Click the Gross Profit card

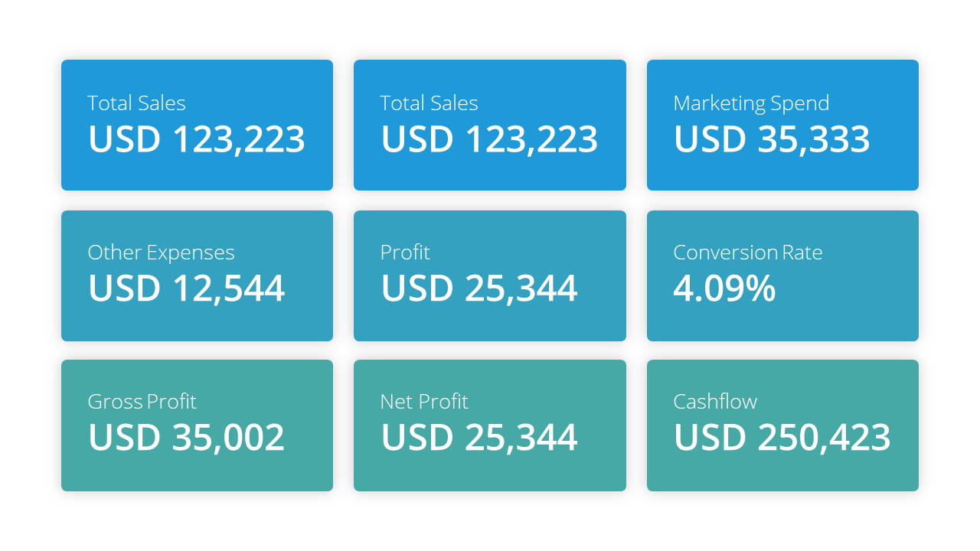click(x=197, y=425)
